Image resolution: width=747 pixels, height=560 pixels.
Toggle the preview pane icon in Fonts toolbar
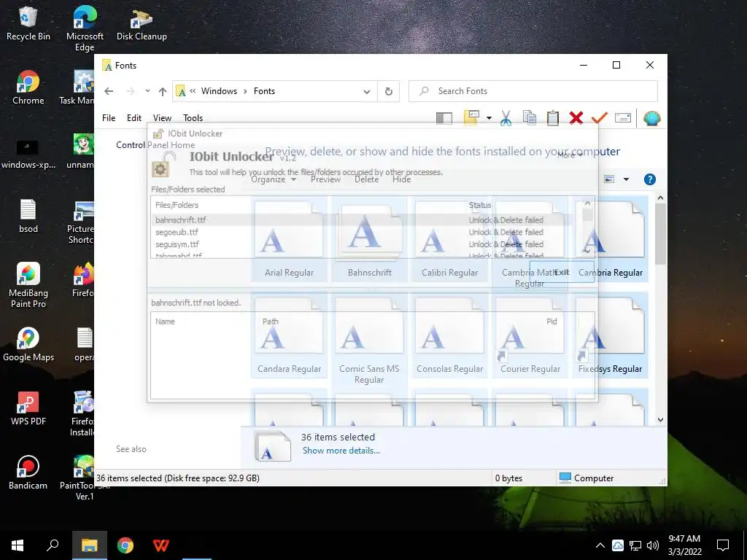(x=444, y=117)
